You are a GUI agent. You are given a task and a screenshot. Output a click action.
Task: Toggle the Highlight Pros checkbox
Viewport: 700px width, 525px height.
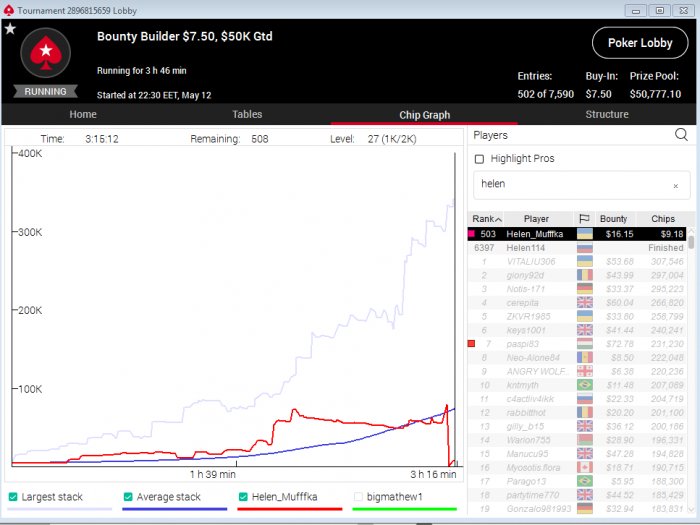(x=479, y=159)
